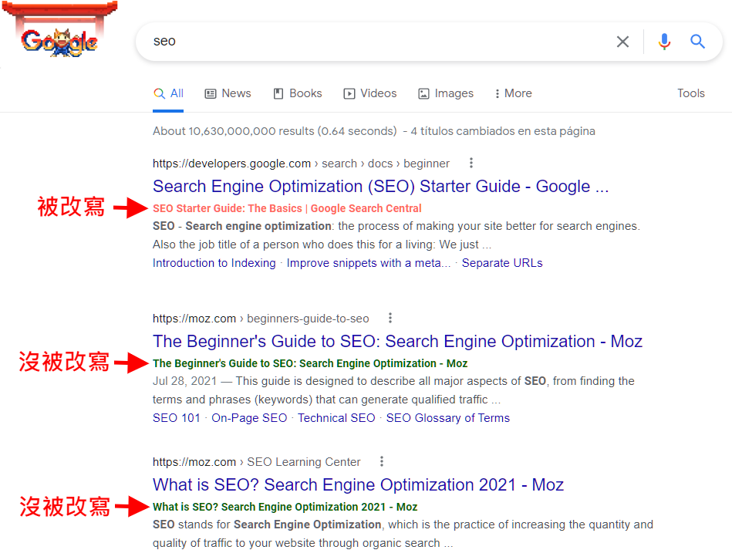
Task: Open Search Engine Optimization Starter Guide result
Action: 381,186
